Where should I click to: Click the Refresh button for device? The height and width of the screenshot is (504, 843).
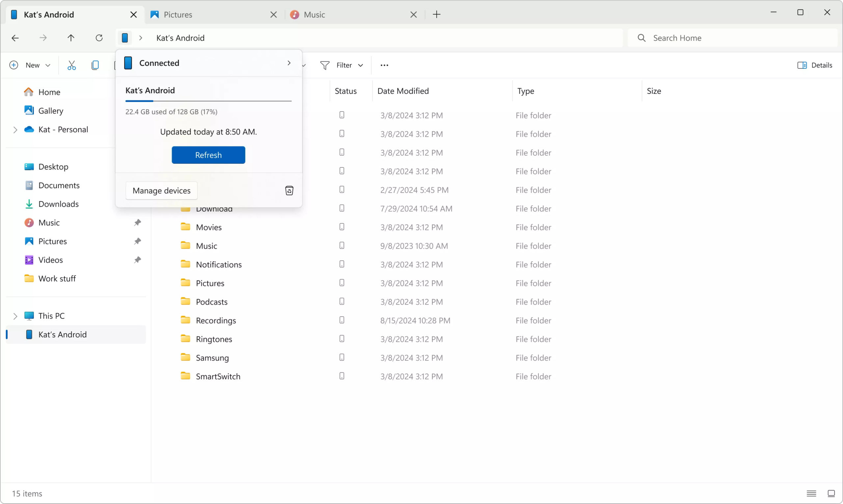(208, 155)
